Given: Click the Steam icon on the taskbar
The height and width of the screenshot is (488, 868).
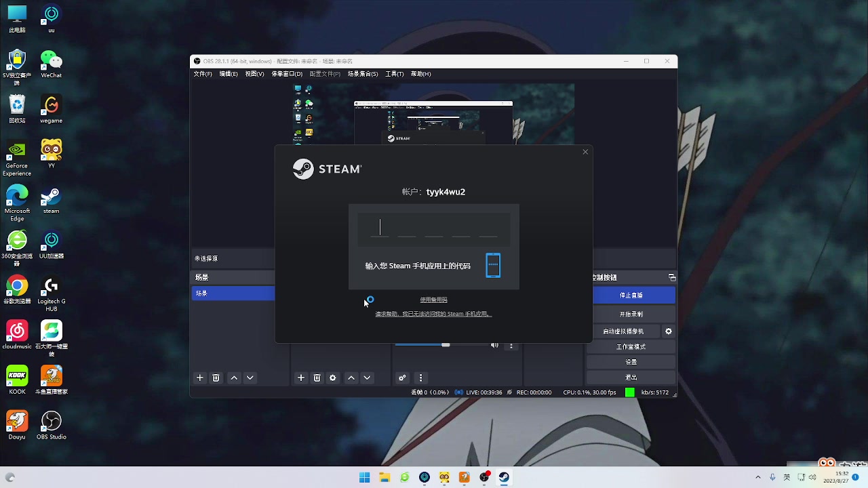Looking at the screenshot, I should 504,477.
